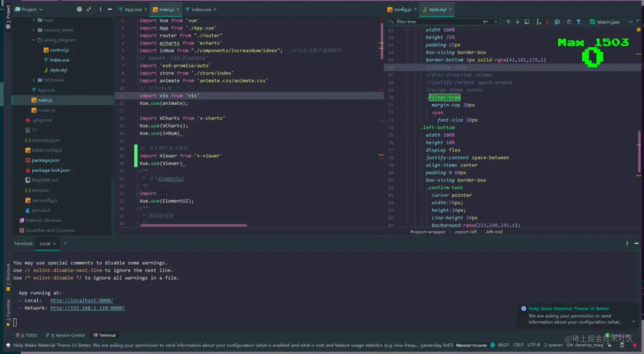Select all occurrences icon in find bar
Viewport: 644px width, 354px height.
pyautogui.click(x=558, y=22)
